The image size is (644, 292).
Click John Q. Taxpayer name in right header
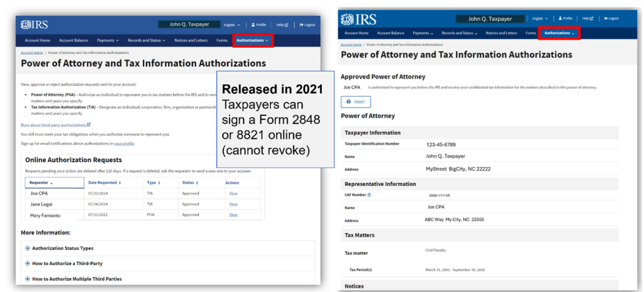[x=490, y=19]
